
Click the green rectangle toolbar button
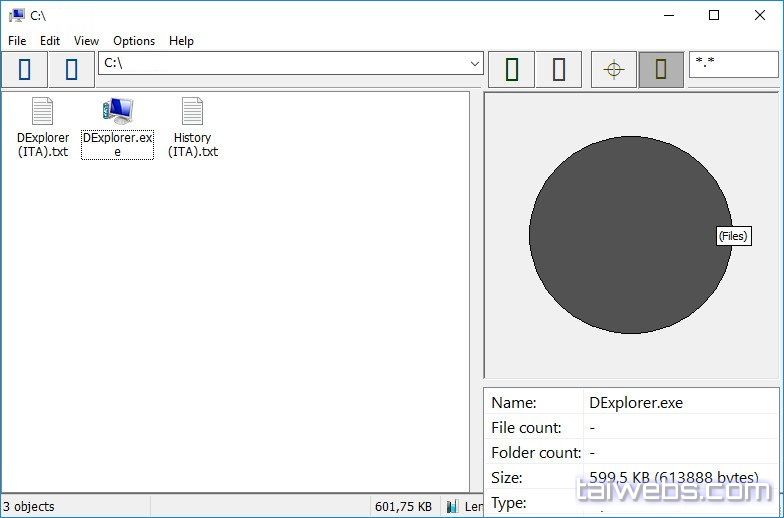pyautogui.click(x=512, y=69)
